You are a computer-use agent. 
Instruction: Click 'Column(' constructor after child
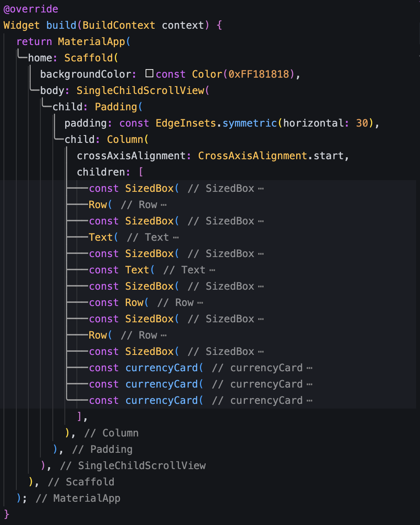128,139
